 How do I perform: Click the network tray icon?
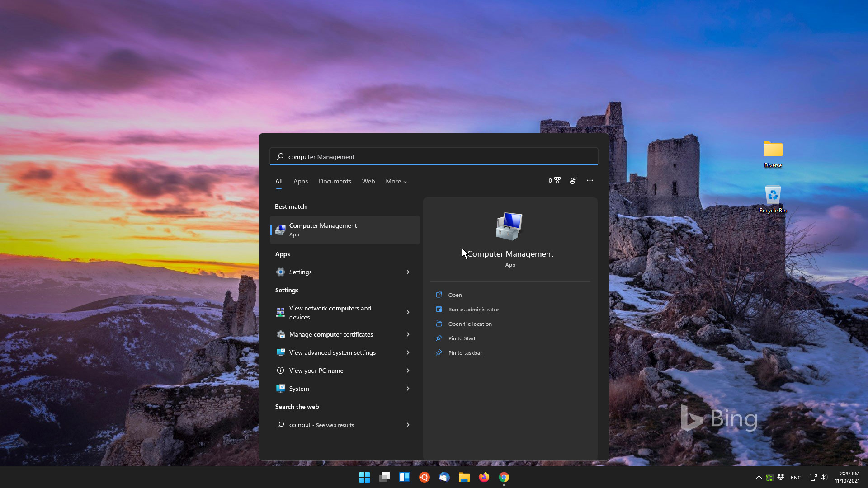coord(813,477)
